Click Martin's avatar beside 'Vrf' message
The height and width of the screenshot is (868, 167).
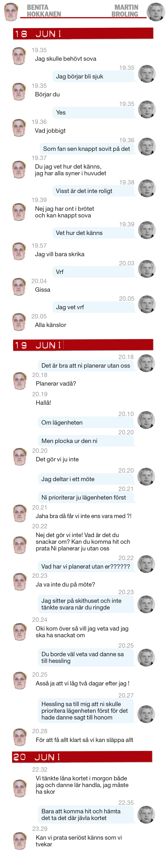point(147,269)
